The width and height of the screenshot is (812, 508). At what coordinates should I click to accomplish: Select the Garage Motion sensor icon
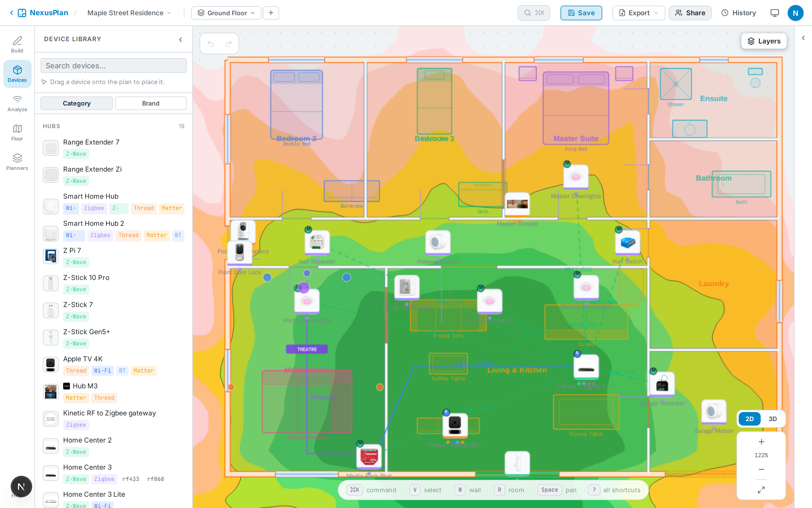point(714,412)
